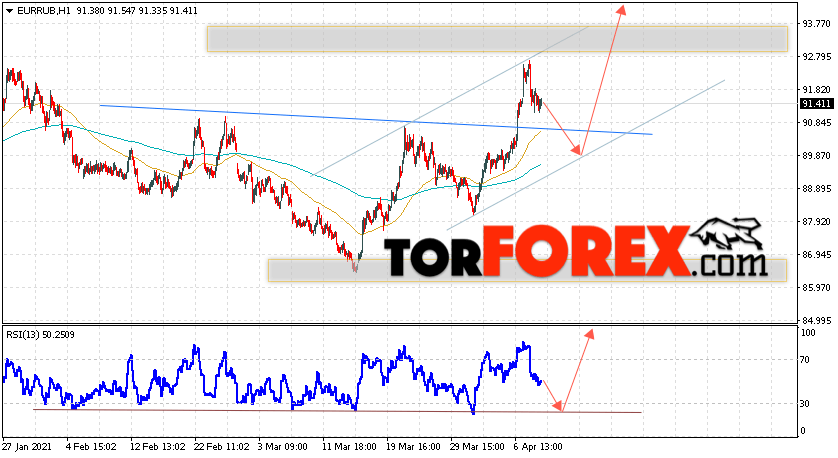Click the 27 Jan 2021 date label
Screen dimensions: 838x458
pyautogui.click(x=27, y=447)
